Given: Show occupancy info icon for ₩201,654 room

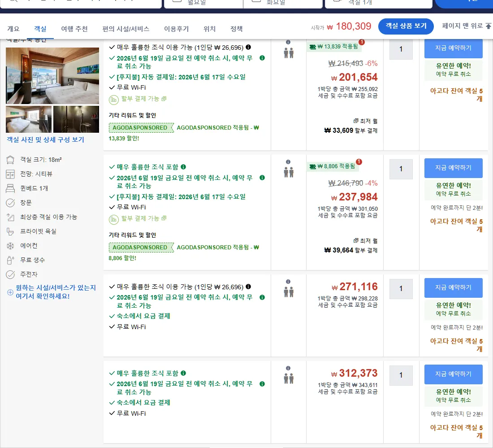Looking at the screenshot, I should [288, 42].
